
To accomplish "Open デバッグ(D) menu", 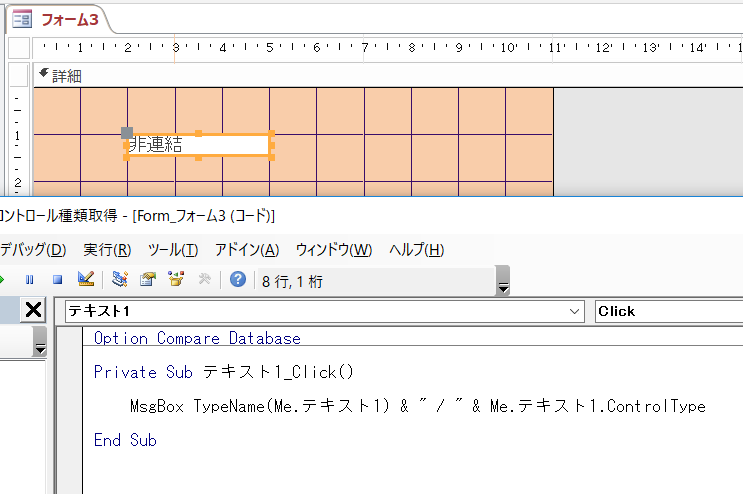I will 33,250.
